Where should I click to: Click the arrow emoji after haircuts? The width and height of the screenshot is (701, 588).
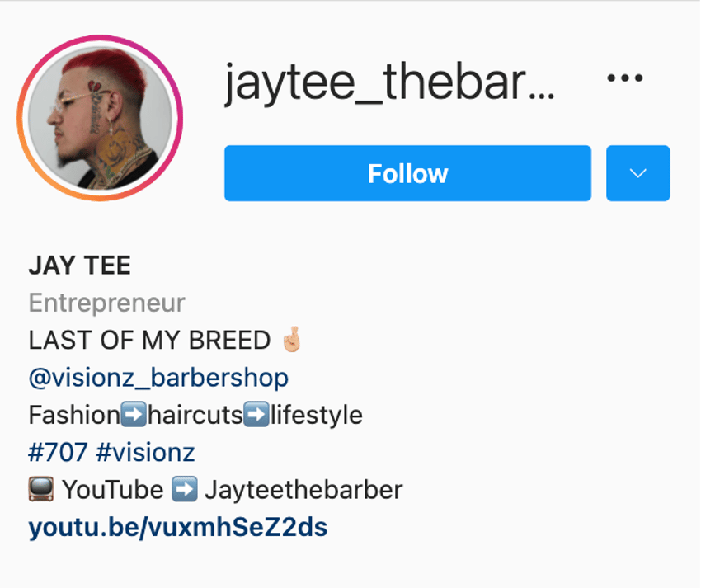[256, 415]
